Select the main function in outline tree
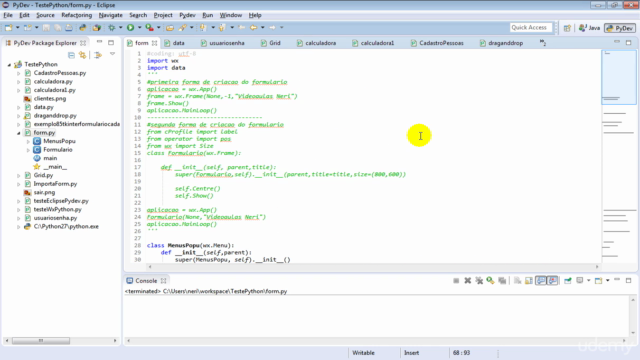The height and width of the screenshot is (360, 640). (x=50, y=158)
